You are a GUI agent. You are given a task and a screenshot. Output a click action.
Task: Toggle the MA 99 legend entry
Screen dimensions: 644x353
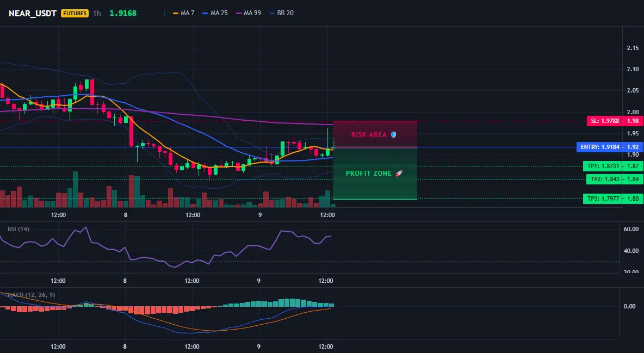point(248,13)
